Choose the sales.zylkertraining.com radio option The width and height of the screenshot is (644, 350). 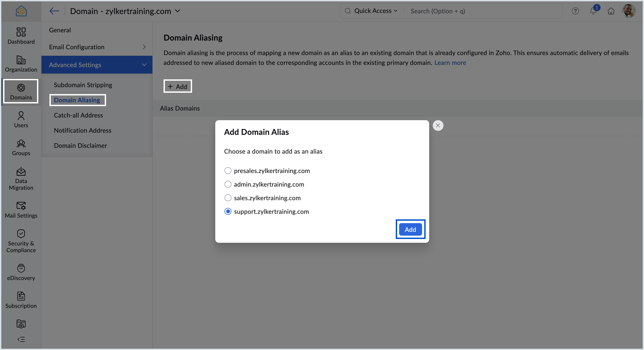(x=228, y=198)
